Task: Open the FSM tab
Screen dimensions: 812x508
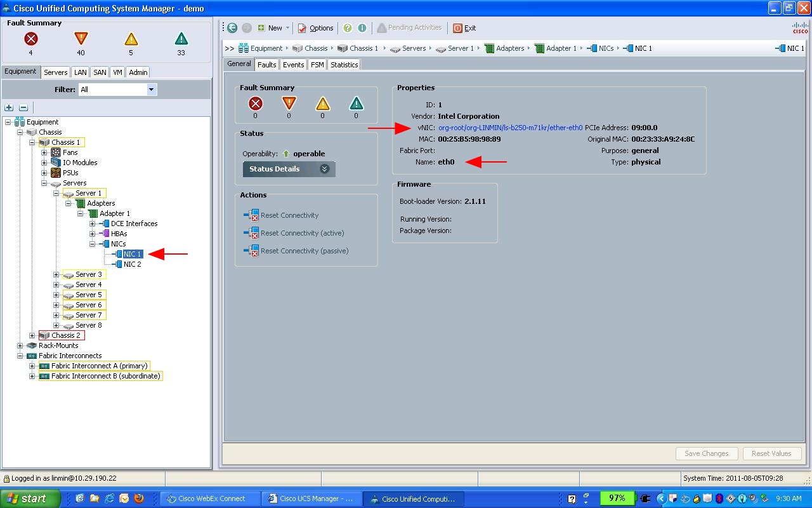Action: (x=317, y=65)
